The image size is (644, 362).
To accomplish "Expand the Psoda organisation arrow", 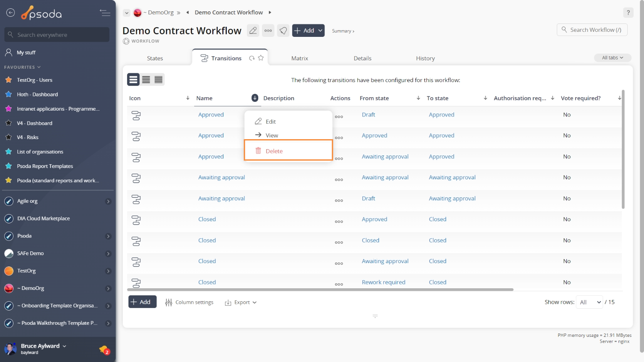I will pyautogui.click(x=108, y=236).
